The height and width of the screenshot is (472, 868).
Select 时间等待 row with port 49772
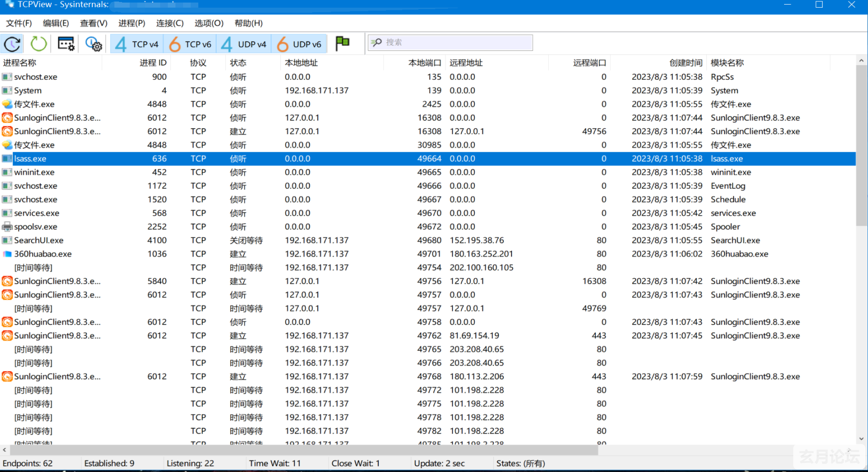tap(427, 390)
